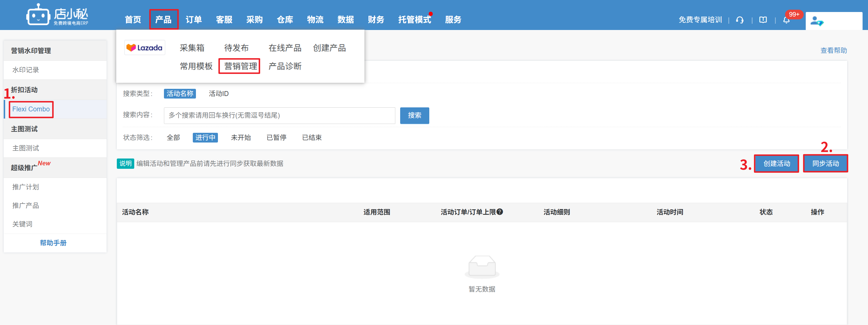
Task: Select 活动名称 search type
Action: tap(180, 94)
